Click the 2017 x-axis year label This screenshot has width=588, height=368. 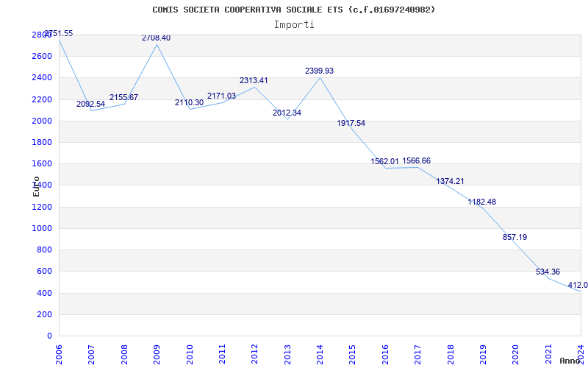coord(417,355)
